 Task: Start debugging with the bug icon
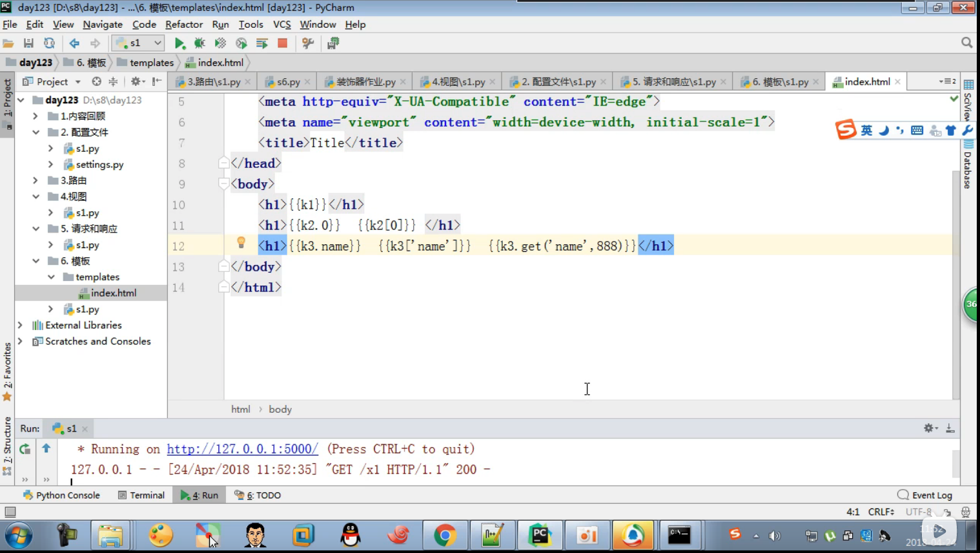199,43
